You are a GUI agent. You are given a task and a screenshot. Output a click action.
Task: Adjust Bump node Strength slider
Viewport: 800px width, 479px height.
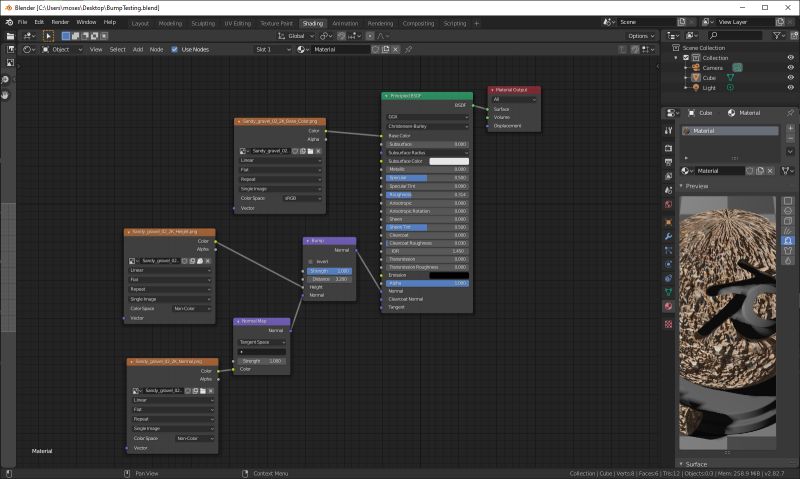[329, 271]
